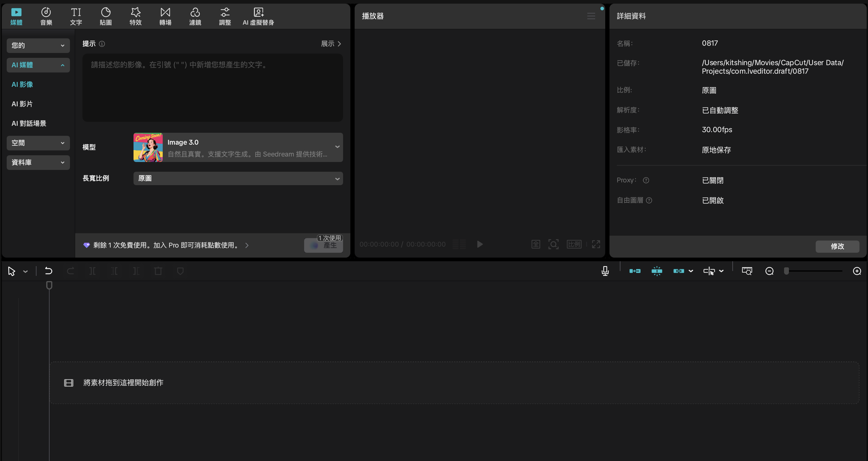Open the 特效 effects panel
Viewport: 868px width, 461px height.
tap(135, 16)
